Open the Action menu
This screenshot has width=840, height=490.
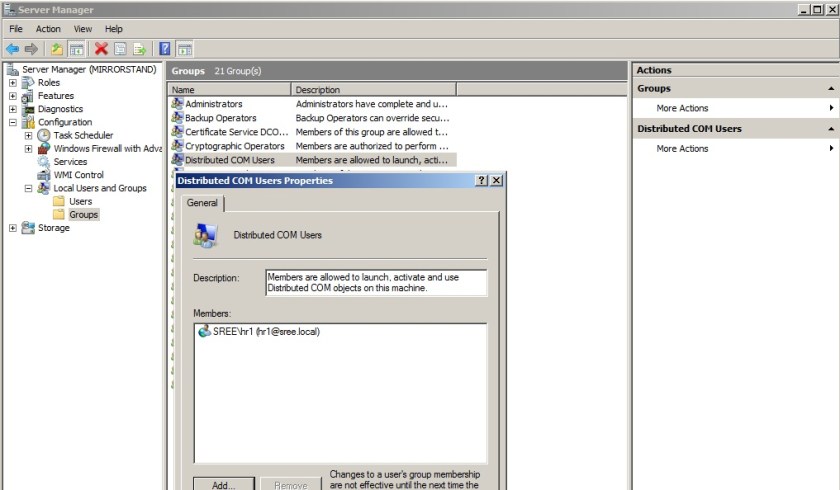coord(48,29)
